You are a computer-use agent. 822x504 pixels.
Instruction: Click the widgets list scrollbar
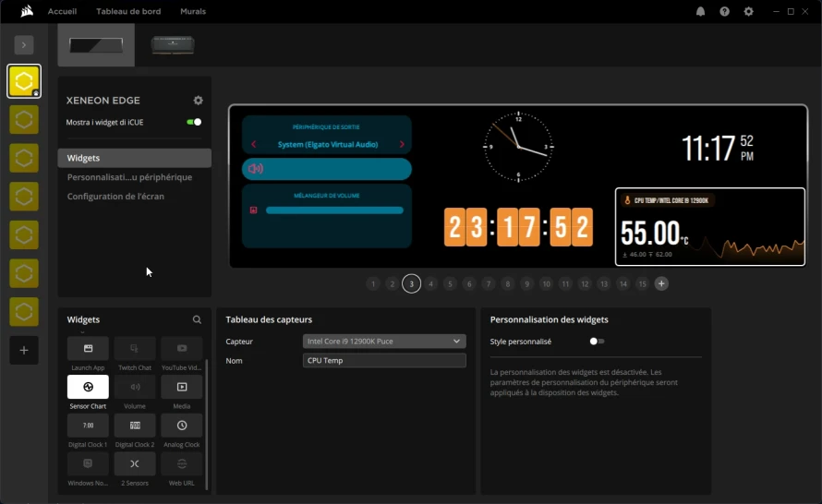(207, 425)
